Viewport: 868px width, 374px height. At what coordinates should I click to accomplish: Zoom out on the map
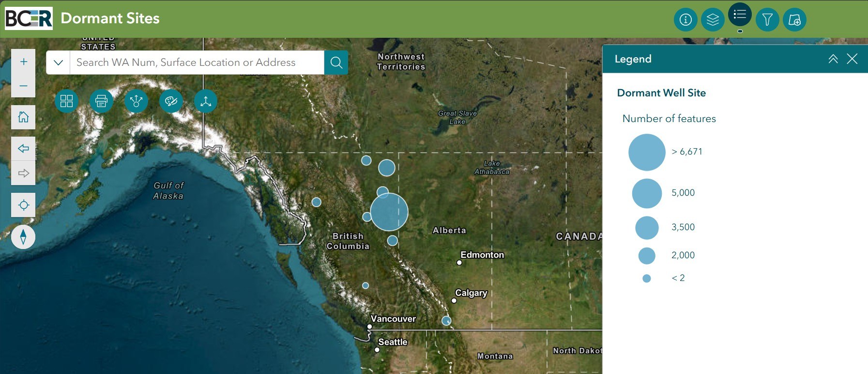click(x=23, y=86)
